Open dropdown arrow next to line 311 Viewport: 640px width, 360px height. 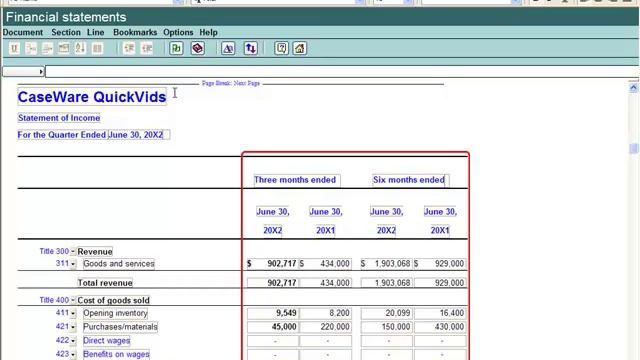point(73,264)
